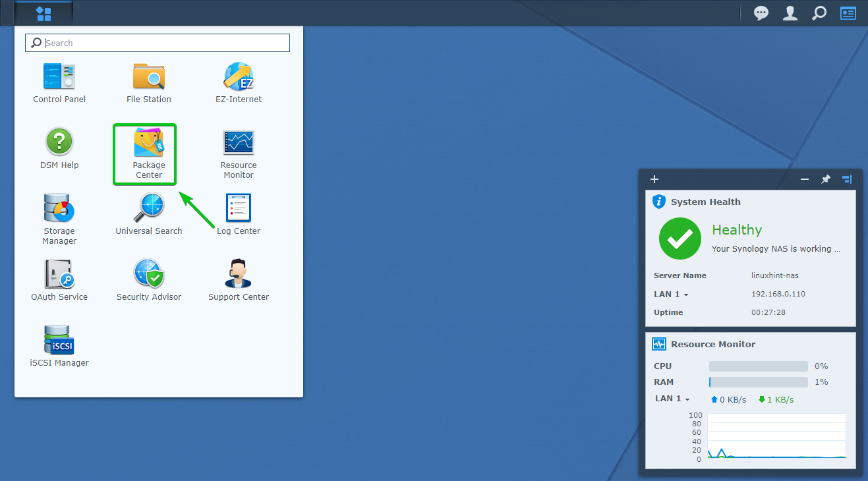Expand the LAN 1 dropdown in System Health

672,295
